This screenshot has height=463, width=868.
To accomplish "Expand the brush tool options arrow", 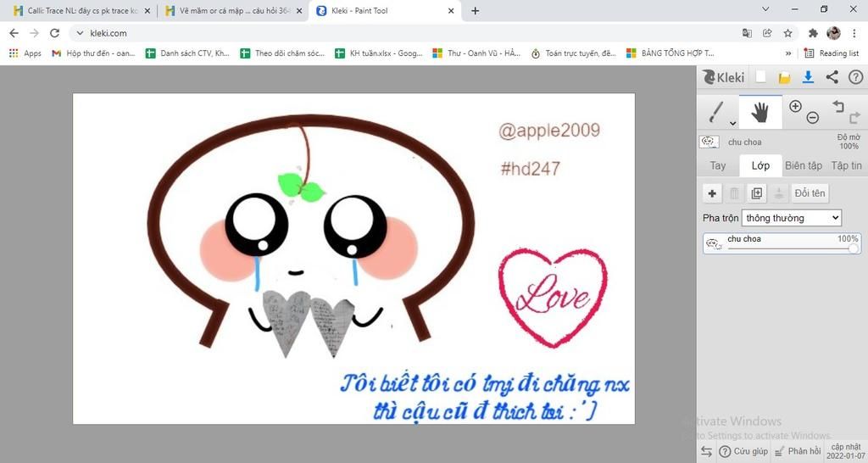I will [x=732, y=124].
